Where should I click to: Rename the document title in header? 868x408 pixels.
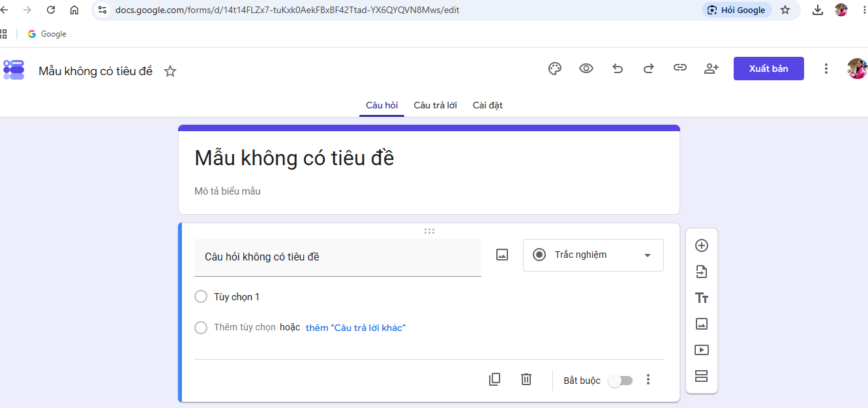coord(96,71)
